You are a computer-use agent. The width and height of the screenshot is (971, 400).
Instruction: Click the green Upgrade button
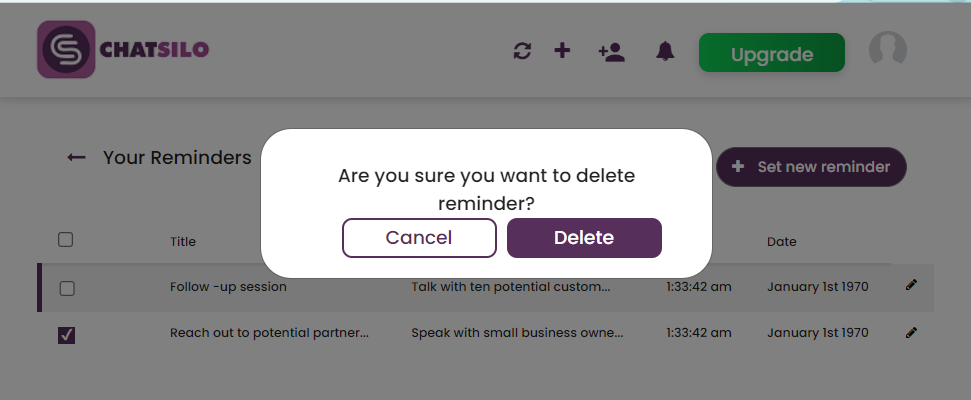click(771, 54)
